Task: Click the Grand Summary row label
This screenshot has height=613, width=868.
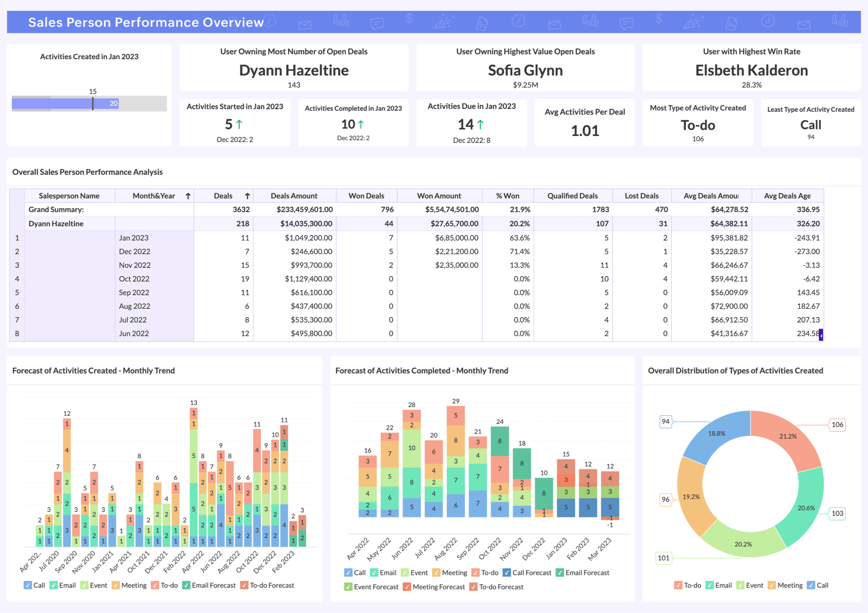Action: [x=56, y=210]
